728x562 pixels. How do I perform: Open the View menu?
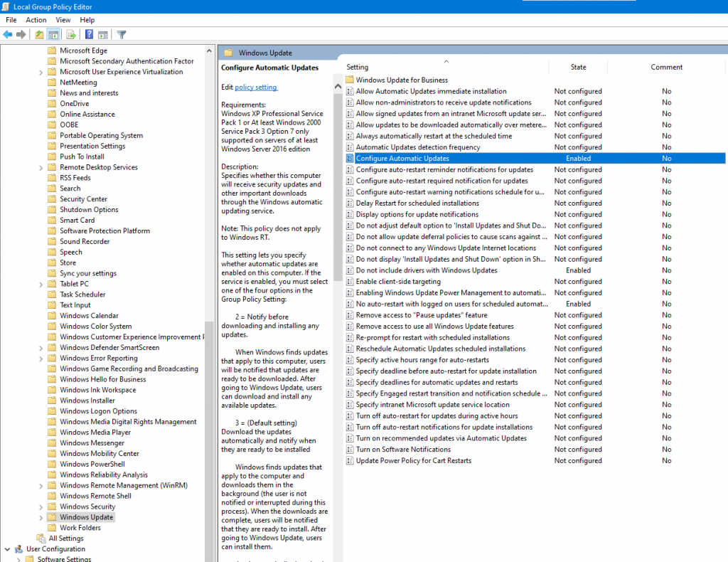(63, 20)
